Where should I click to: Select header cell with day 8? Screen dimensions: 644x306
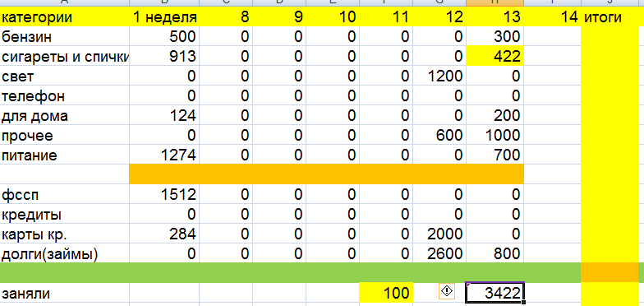pyautogui.click(x=226, y=16)
